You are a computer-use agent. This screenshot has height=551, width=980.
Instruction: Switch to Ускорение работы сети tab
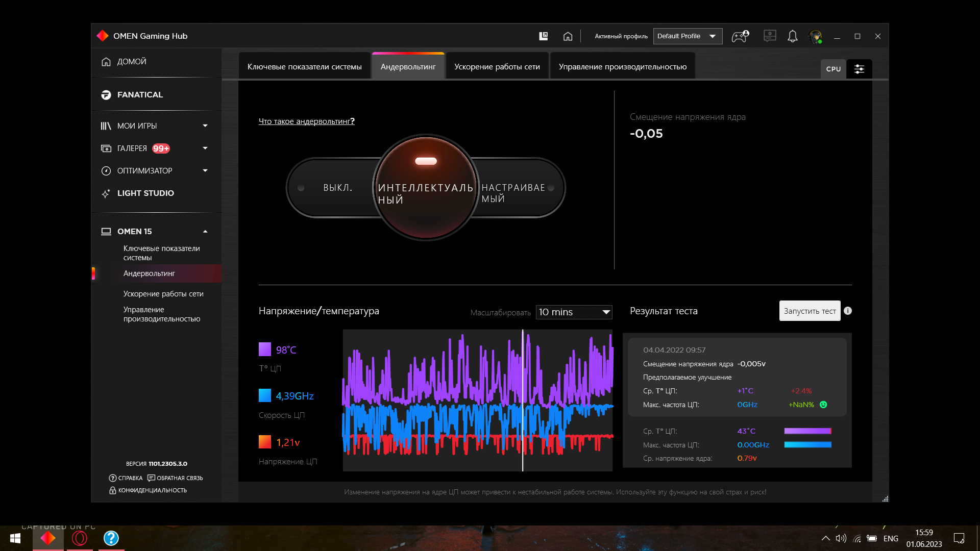(497, 67)
